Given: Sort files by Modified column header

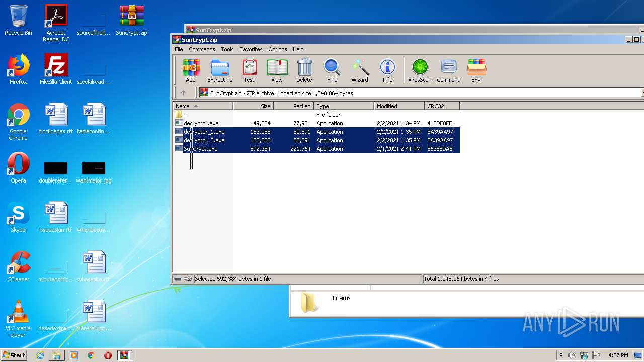Looking at the screenshot, I should tap(399, 106).
